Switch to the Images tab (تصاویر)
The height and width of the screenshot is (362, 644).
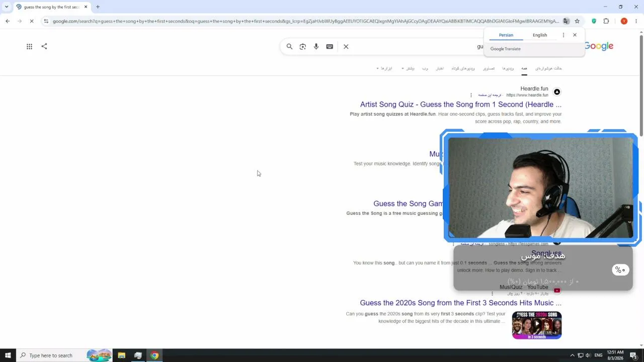tap(489, 68)
